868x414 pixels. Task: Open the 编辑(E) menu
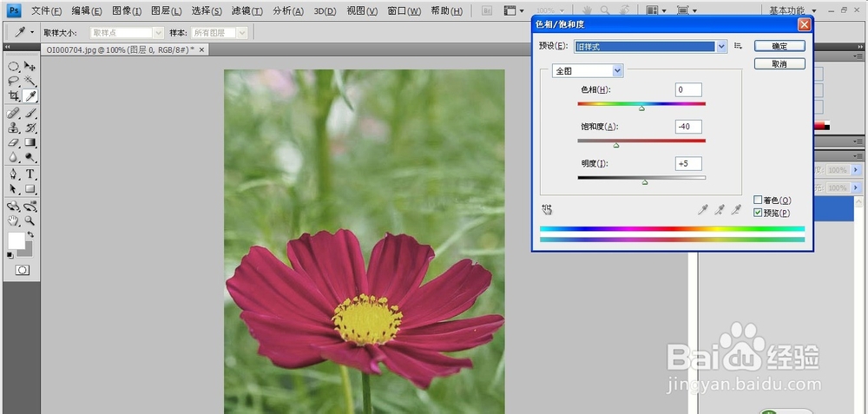[87, 11]
